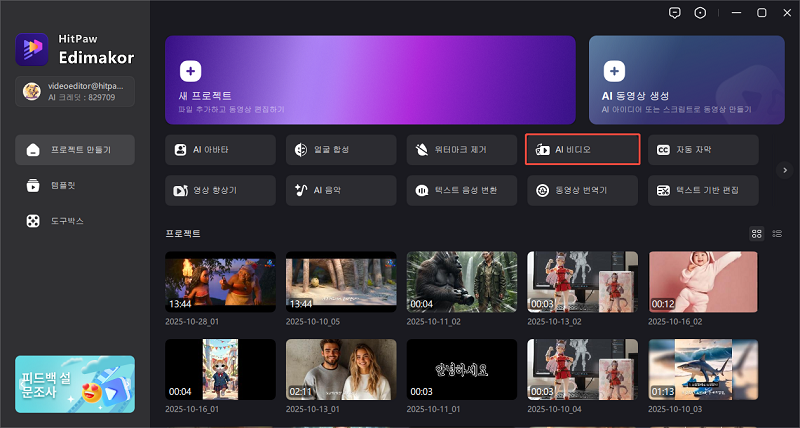Launch the 텍스트 기반 편집 tool
Screen dimensions: 800x428
703,190
